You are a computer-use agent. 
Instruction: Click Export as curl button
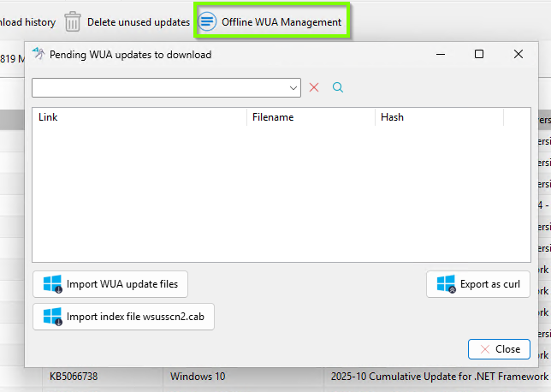point(478,284)
